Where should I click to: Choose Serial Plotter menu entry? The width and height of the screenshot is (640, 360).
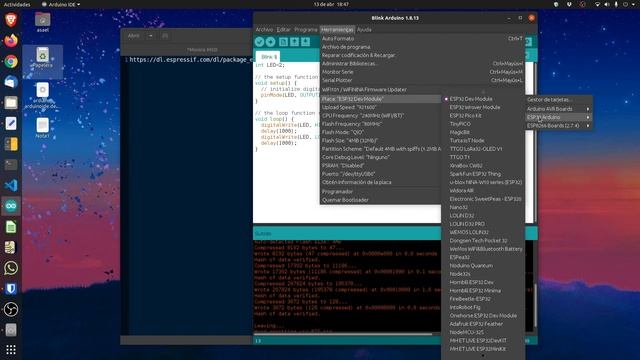coord(422,80)
